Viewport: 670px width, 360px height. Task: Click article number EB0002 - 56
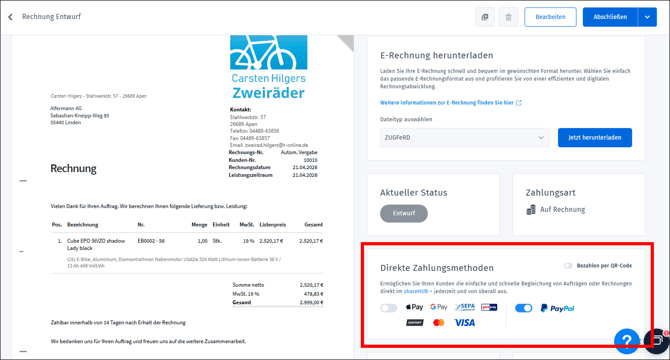(151, 241)
